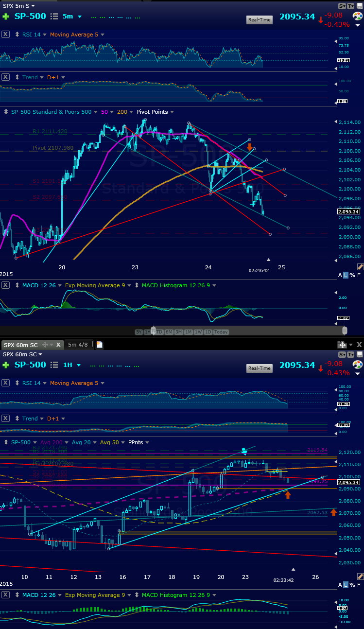
Task: Expand Pivot Points dropdown in 5m chart
Action: pyautogui.click(x=173, y=112)
